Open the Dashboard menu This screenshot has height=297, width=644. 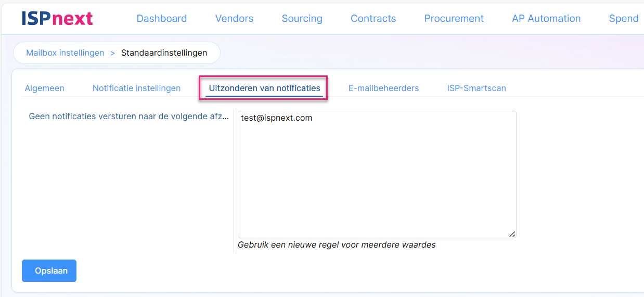pos(161,18)
